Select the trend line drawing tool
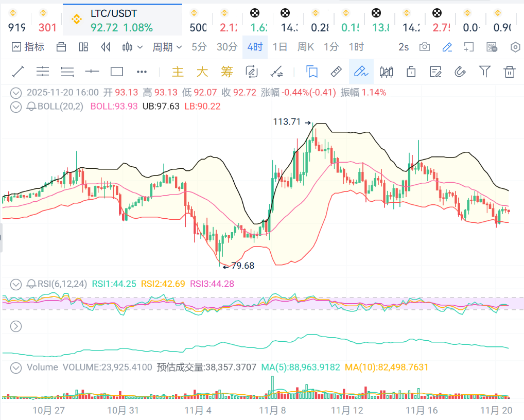 [18, 72]
